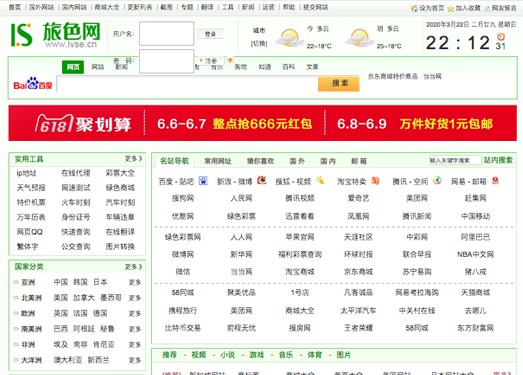Expand 更多 in the 北美洲 row
Screen dimensions: 523x375
coord(135,298)
